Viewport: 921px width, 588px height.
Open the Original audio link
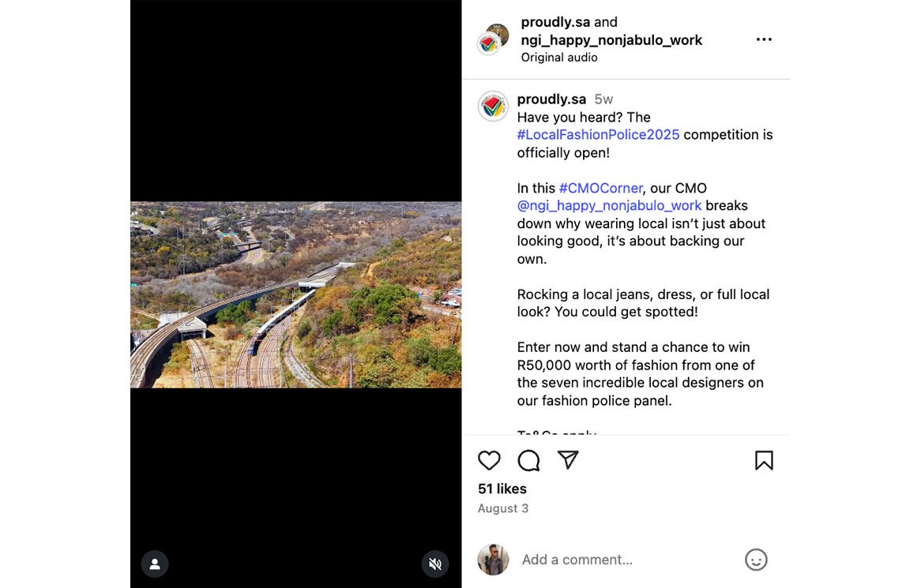coord(559,57)
